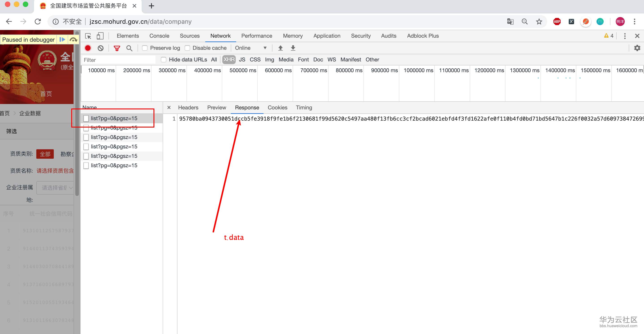Click the import HAR upload arrow
This screenshot has height=334, width=644.
point(281,48)
